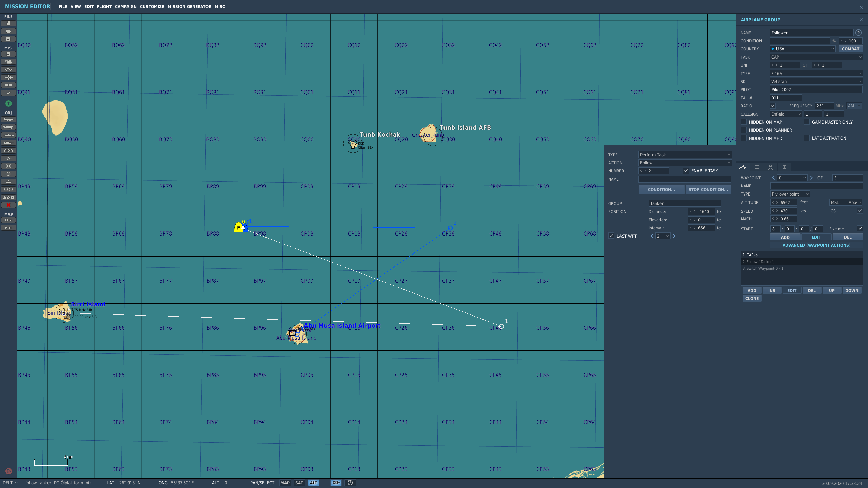Select the Follow("Tanker") action row
868x488 pixels.
pos(802,262)
